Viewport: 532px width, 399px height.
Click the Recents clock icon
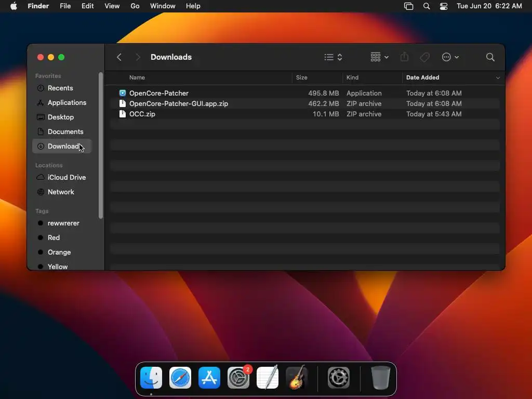(x=41, y=88)
